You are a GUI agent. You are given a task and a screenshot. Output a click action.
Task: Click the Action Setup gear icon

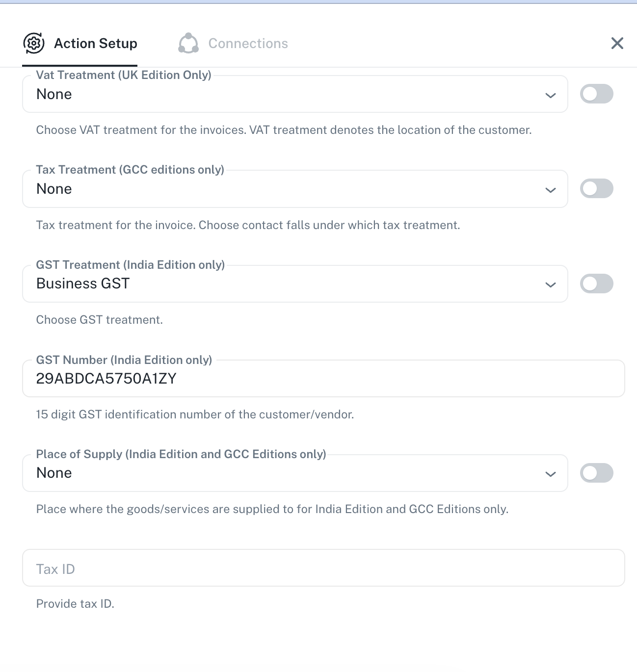coord(34,44)
